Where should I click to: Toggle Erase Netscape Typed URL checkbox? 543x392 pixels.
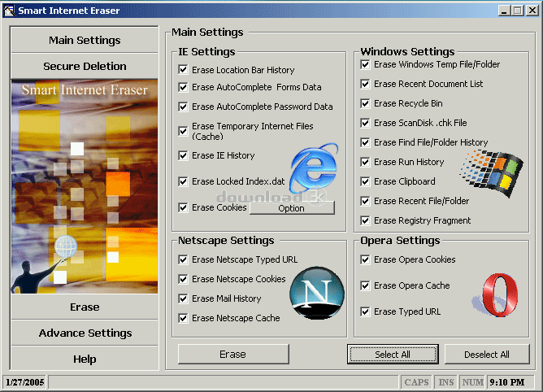[x=183, y=259]
